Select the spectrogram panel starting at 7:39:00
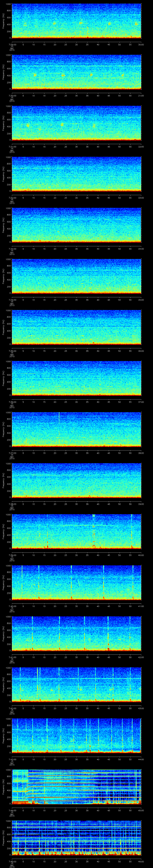This screenshot has width=153, height=868. tap(76, 531)
